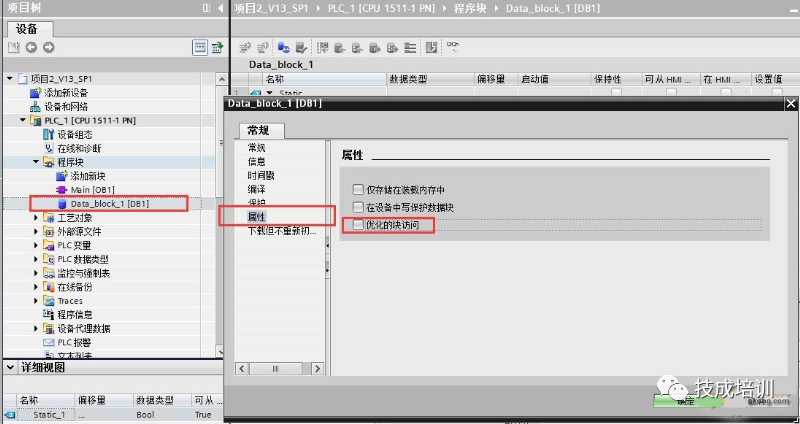This screenshot has width=800, height=424.
Task: Collapse the 详细视图 panel
Action: (x=10, y=367)
